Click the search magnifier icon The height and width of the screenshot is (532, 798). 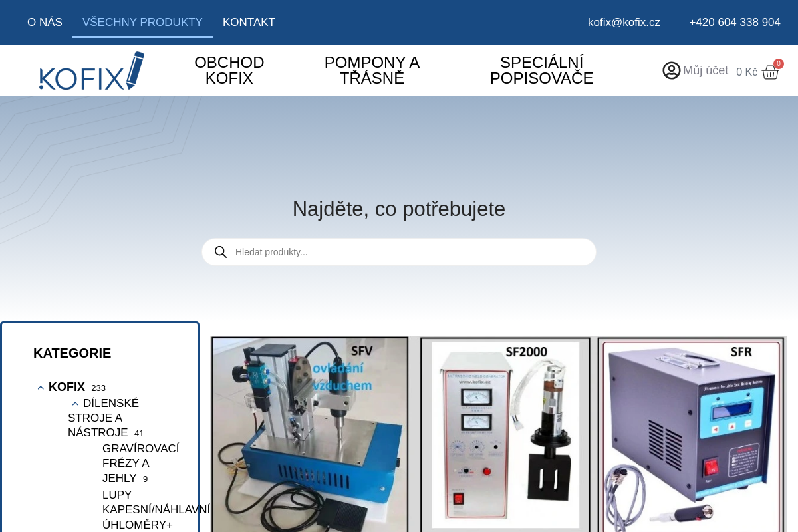[221, 252]
